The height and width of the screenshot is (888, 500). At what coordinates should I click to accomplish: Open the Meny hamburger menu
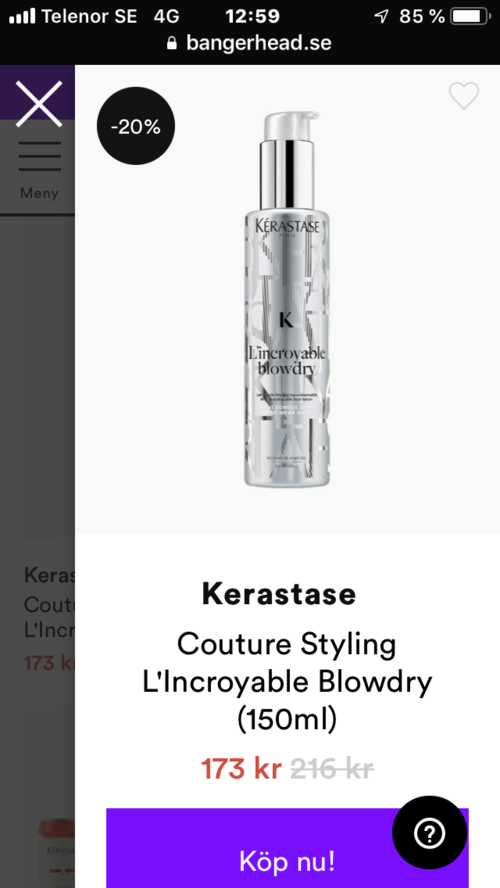(x=39, y=170)
